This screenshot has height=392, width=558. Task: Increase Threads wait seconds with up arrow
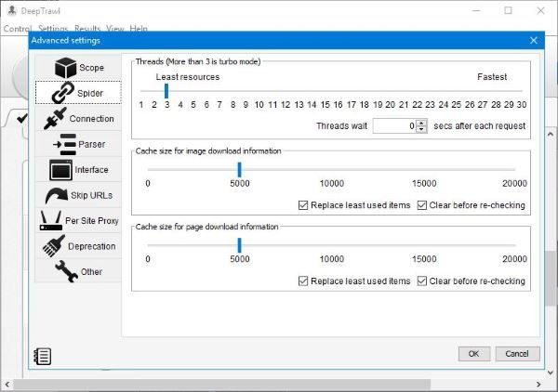point(421,123)
